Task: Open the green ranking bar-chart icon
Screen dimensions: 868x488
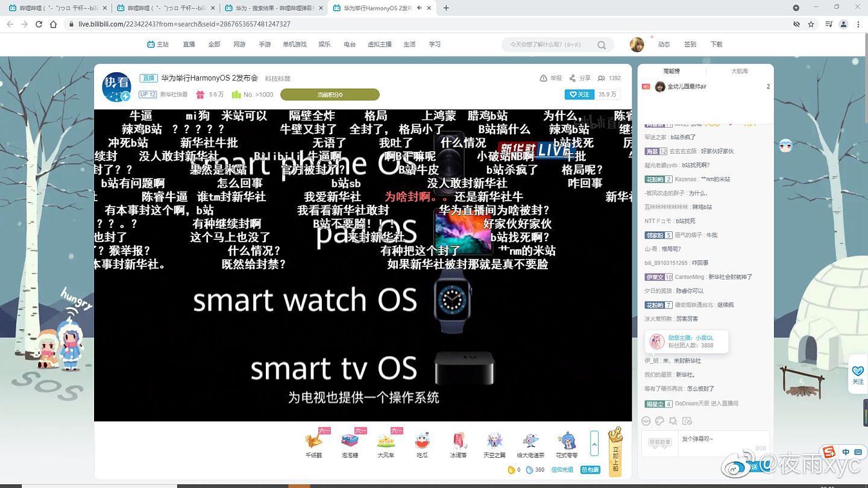Action: (236, 95)
